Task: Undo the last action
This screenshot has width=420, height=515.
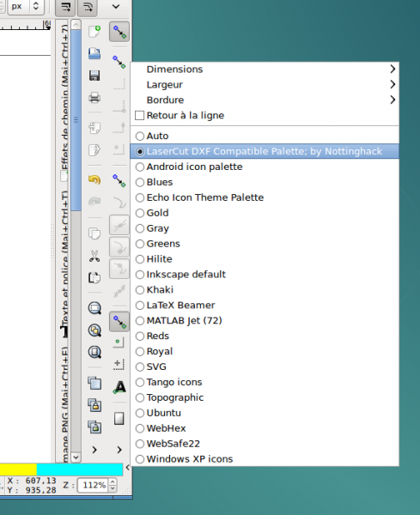Action: click(x=94, y=180)
